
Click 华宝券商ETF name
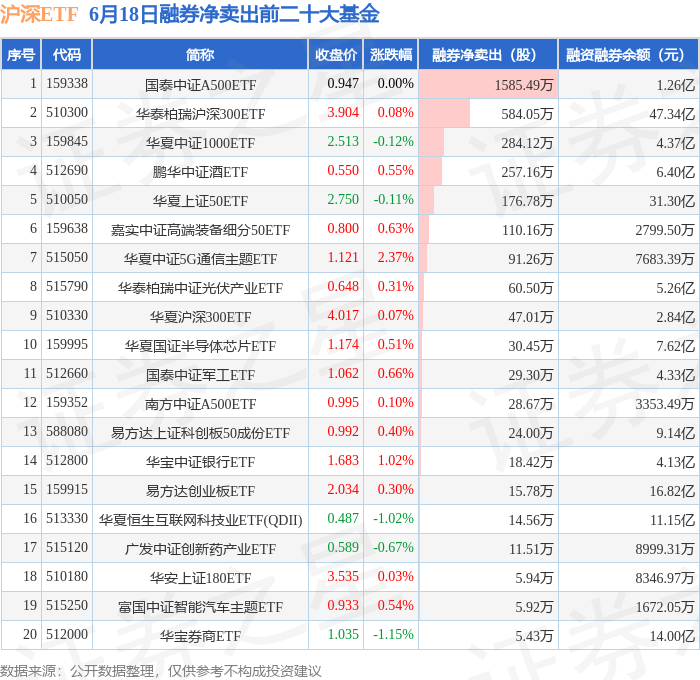[200, 636]
